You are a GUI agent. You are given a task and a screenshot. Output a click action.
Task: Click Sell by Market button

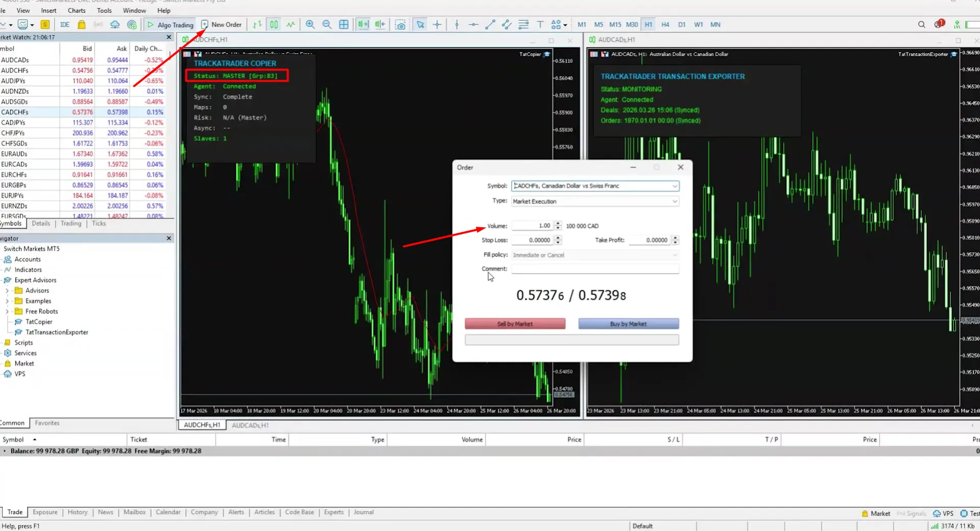pos(515,324)
